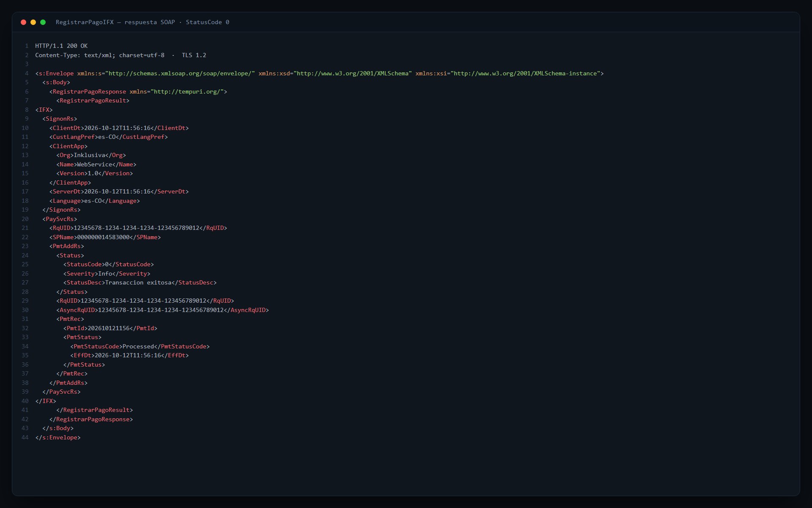Click the StatusCode value 0 in the XML
The height and width of the screenshot is (508, 812).
pyautogui.click(x=107, y=264)
